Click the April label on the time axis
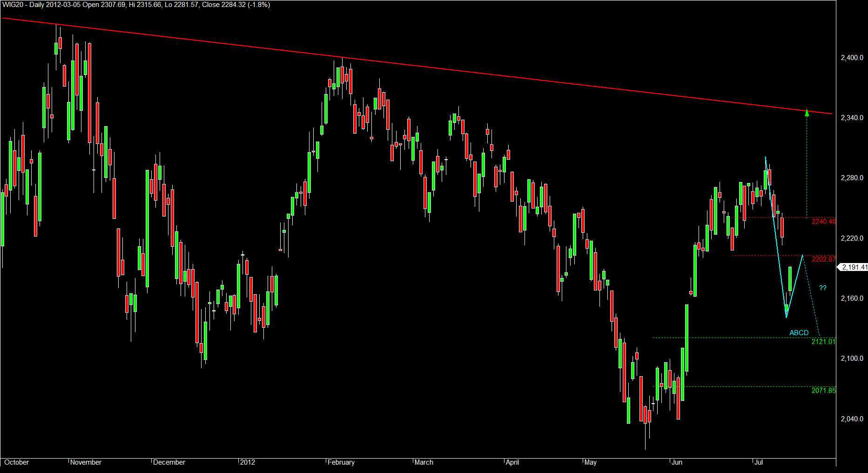 coord(512,462)
